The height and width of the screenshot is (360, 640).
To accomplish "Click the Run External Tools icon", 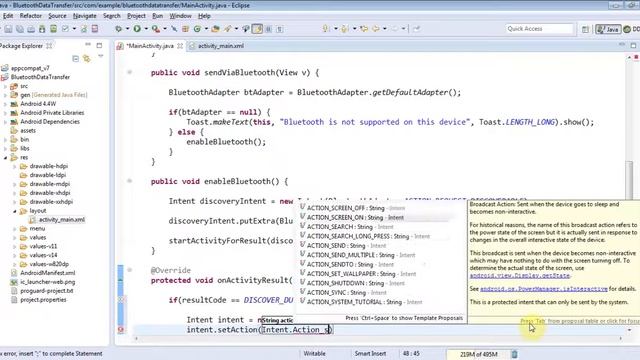I will (156, 29).
